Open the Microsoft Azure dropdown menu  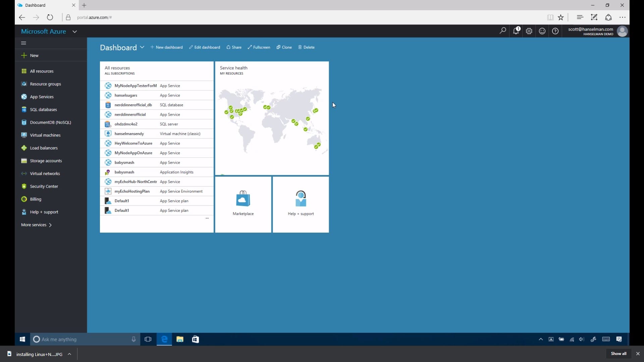pos(74,32)
